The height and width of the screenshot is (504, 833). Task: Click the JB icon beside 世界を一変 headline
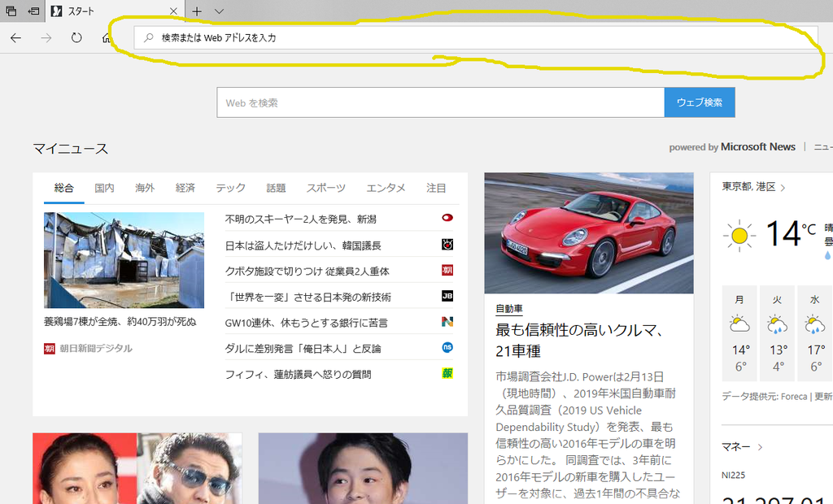(x=447, y=296)
